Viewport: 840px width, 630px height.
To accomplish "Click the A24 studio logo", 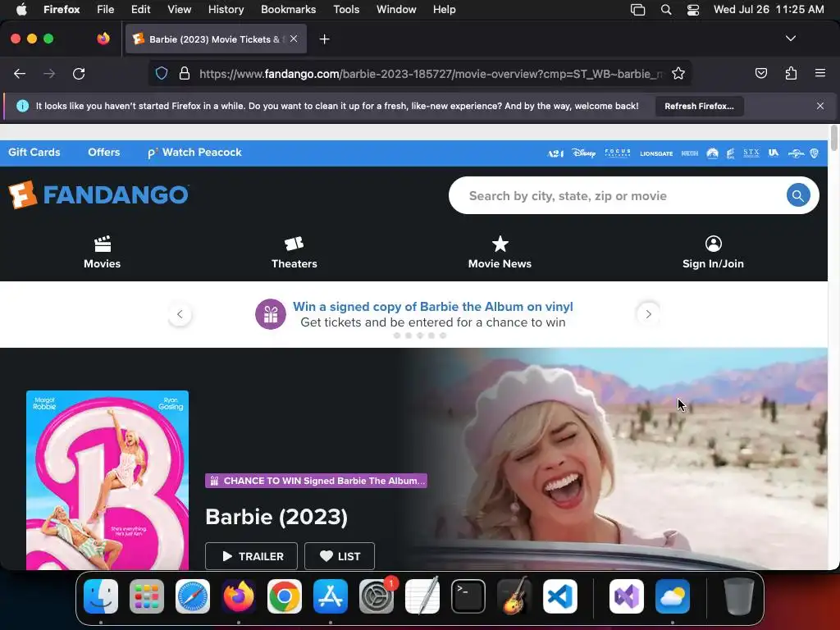I will click(555, 153).
